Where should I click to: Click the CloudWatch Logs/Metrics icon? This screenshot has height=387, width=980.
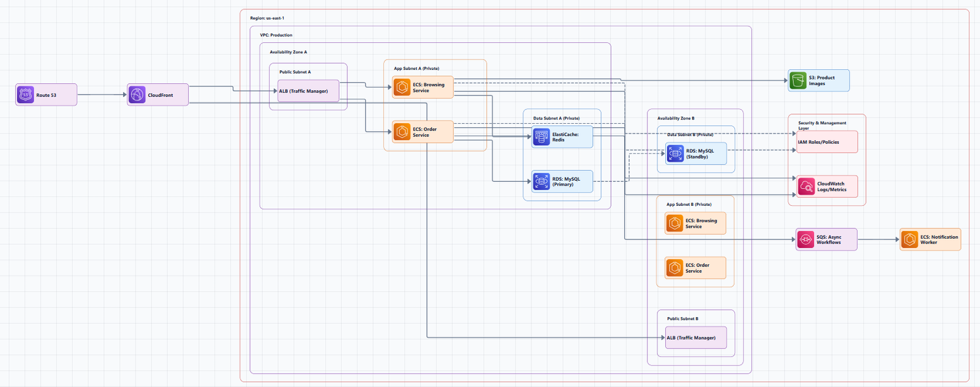click(807, 186)
